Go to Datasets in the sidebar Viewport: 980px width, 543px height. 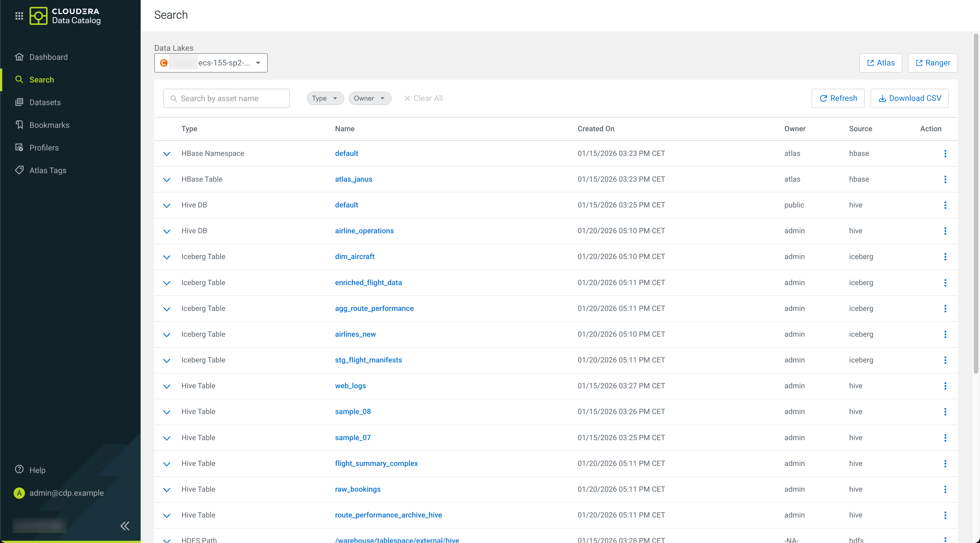45,102
